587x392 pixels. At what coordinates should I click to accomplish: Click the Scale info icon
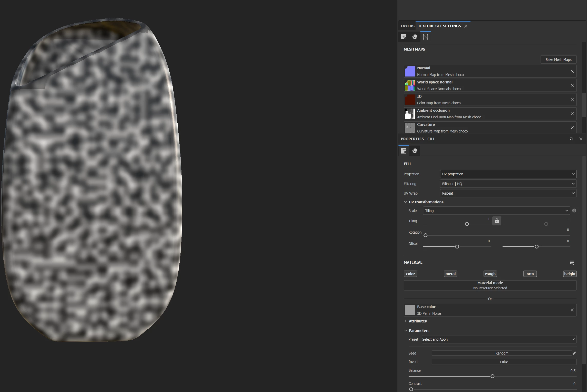(574, 211)
